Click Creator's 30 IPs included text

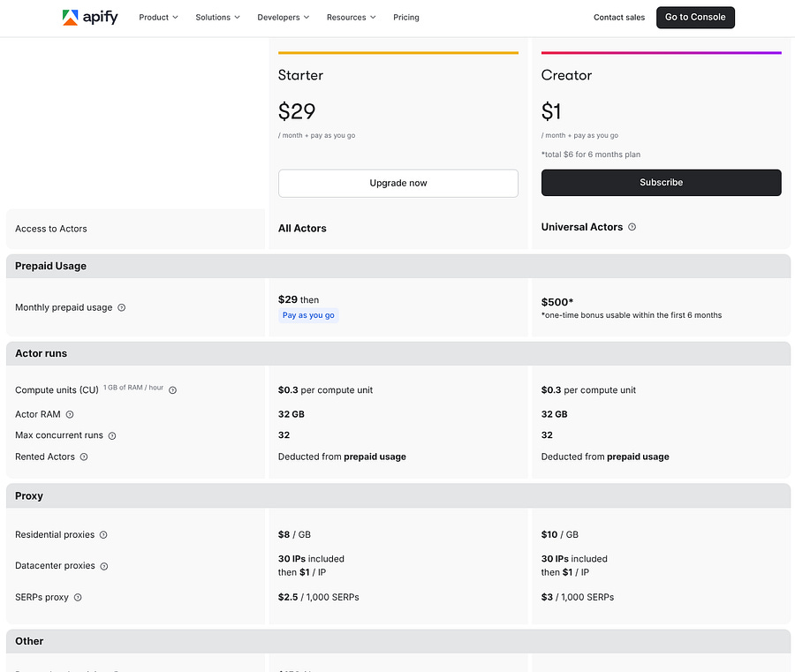coord(574,559)
